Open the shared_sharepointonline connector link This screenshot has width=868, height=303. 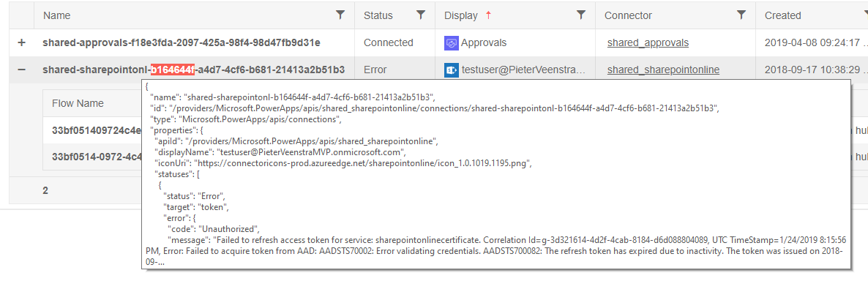663,70
